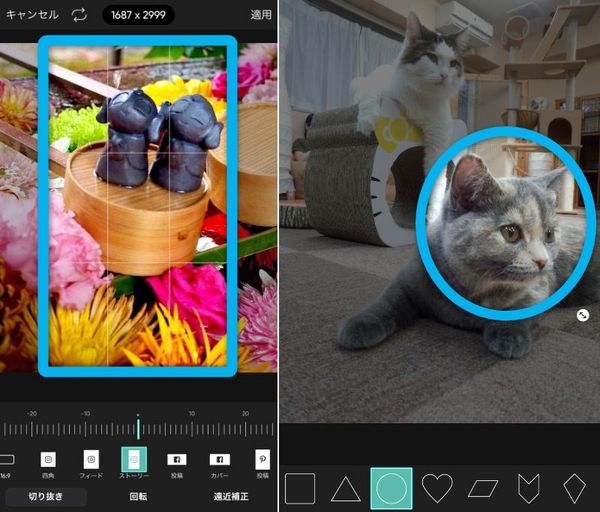Select the Instagram フィード preset
Image resolution: width=600 pixels, height=512 pixels.
[x=91, y=464]
